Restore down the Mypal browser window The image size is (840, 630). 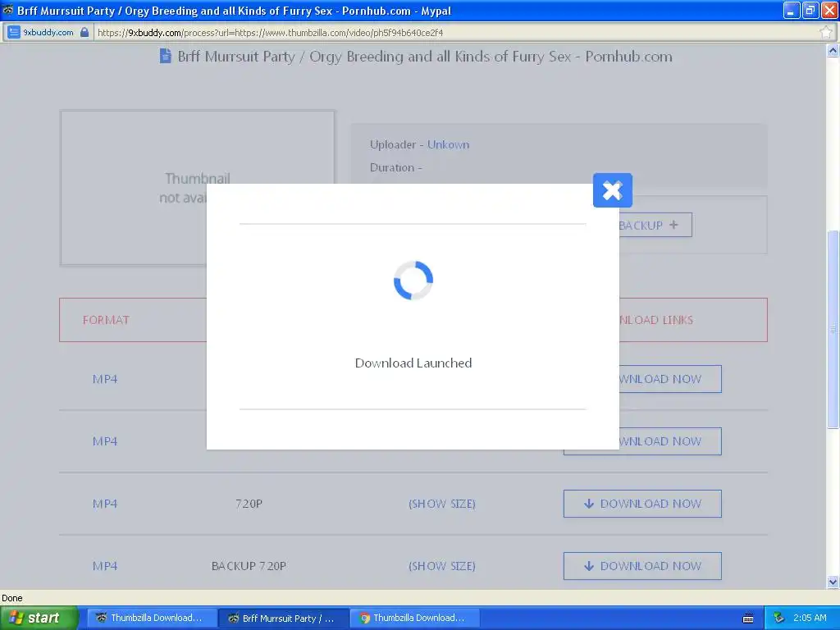click(x=810, y=10)
